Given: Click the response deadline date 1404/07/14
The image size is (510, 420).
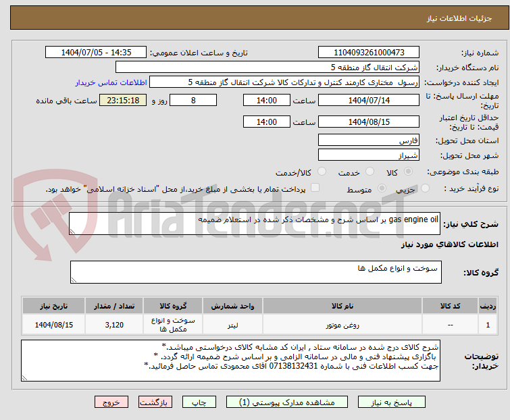Looking at the screenshot, I should coord(369,100).
